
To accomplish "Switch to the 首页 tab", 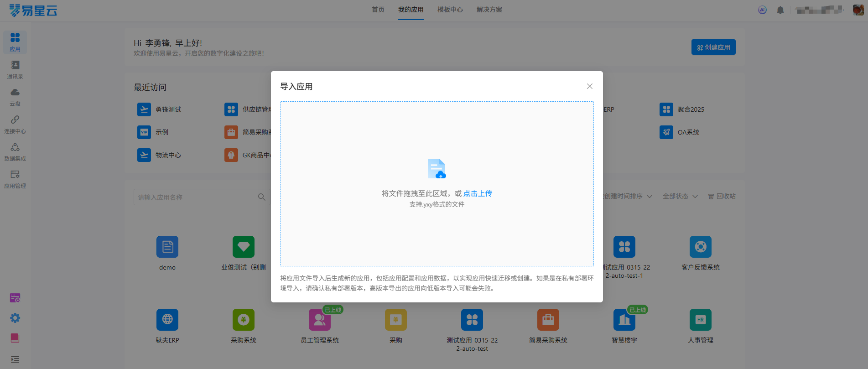I will point(378,10).
